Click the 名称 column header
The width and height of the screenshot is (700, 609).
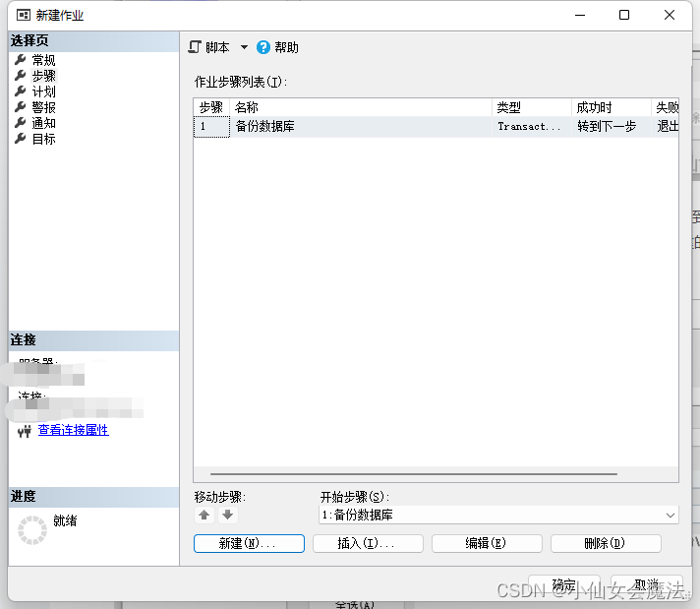361,107
